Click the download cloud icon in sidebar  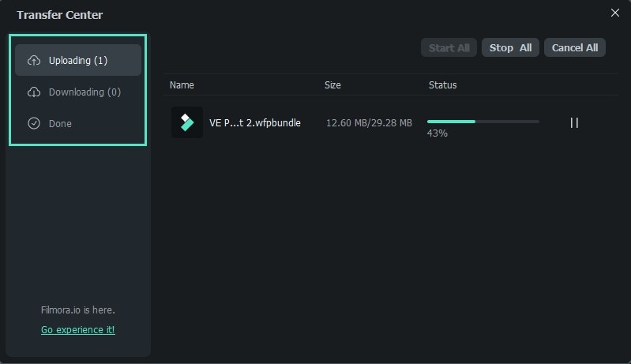pyautogui.click(x=34, y=92)
